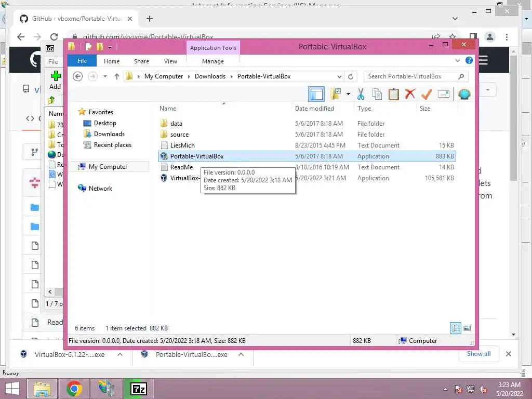532x399 pixels.
Task: Click the orange checkmark Properties icon
Action: [427, 94]
